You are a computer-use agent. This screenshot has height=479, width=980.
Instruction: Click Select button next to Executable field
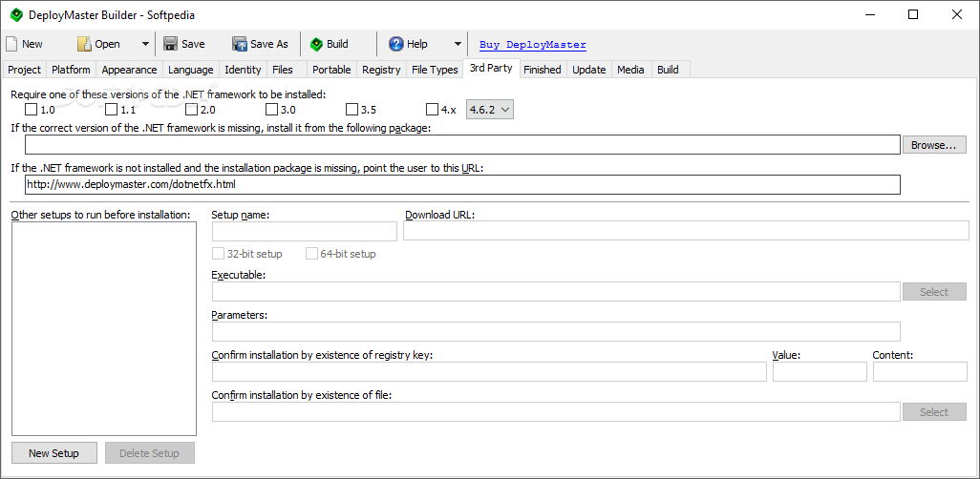pos(934,292)
